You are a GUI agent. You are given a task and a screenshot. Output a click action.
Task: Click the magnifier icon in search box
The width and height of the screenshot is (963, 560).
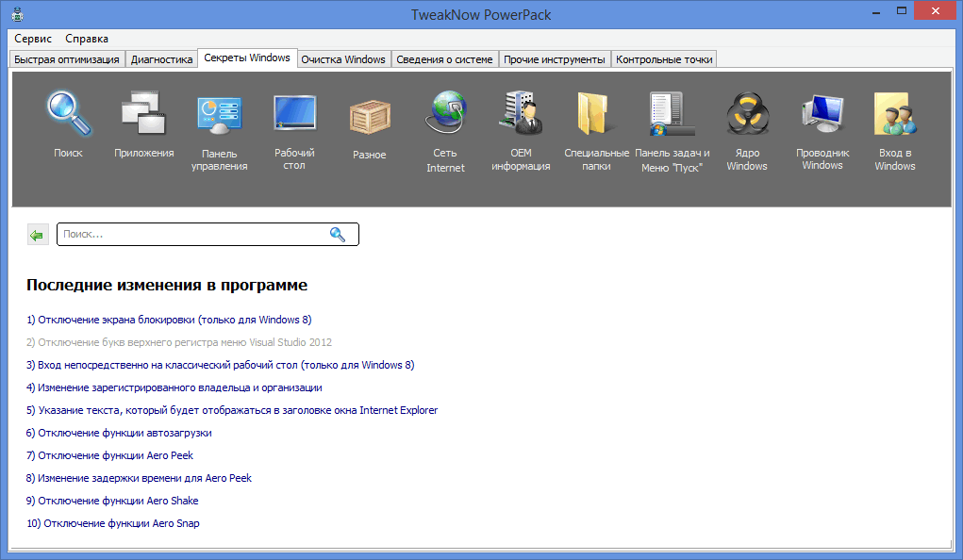click(337, 234)
